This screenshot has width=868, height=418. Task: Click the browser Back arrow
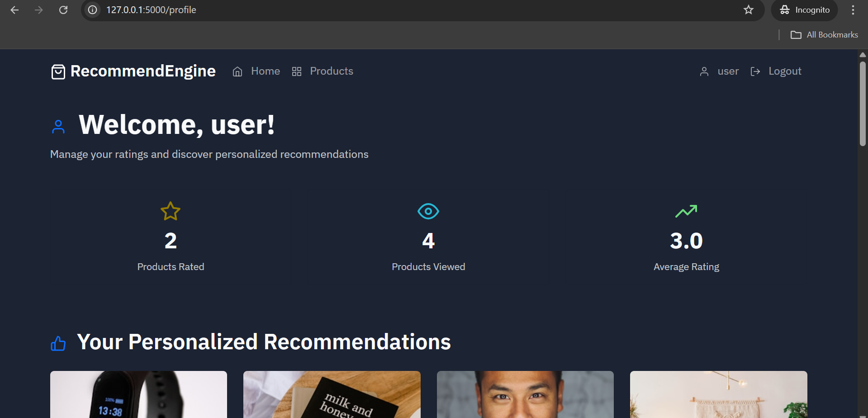click(x=14, y=10)
